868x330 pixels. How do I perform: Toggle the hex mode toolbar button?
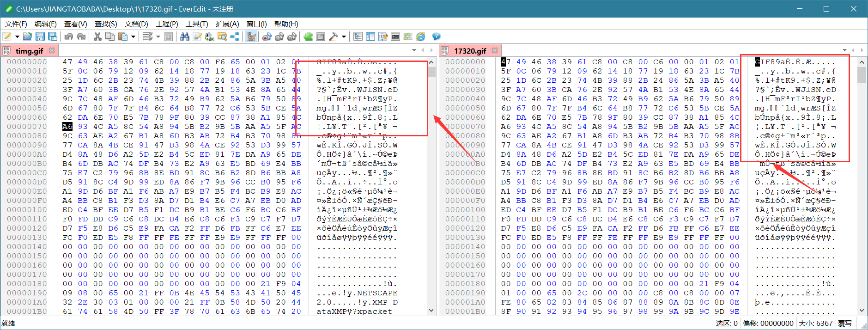[x=251, y=37]
